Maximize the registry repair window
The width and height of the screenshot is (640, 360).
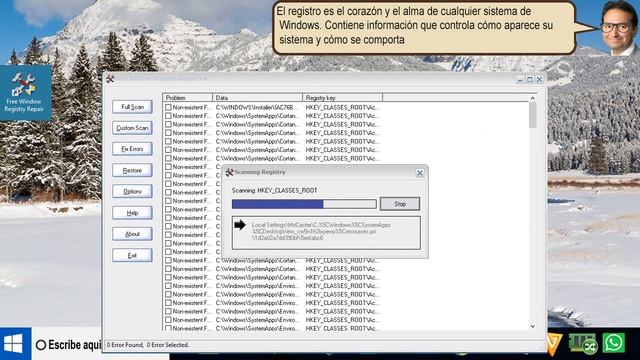coord(530,79)
